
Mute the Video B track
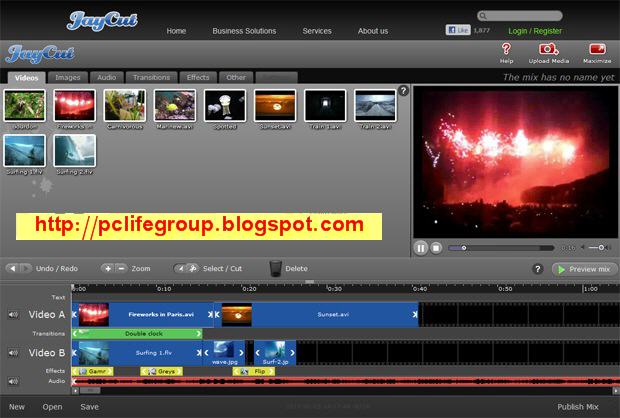pyautogui.click(x=13, y=353)
